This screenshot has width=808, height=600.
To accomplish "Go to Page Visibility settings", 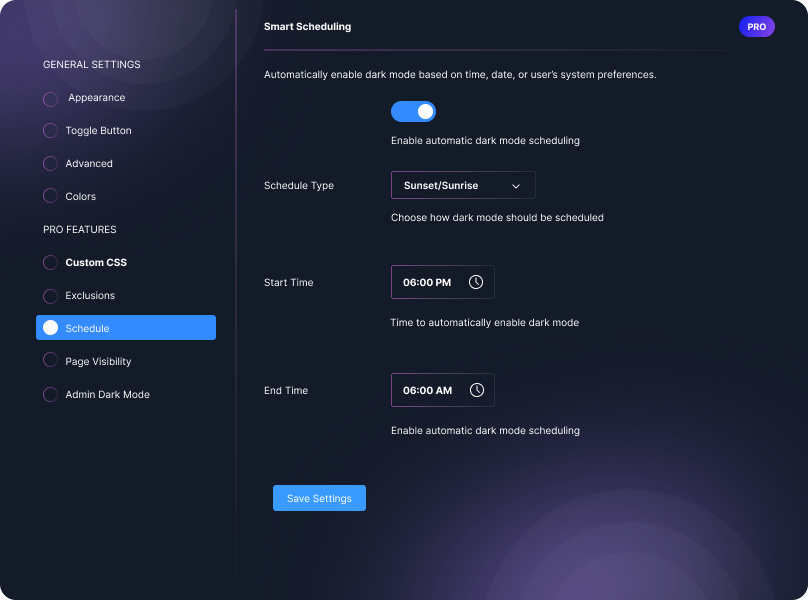I will tap(98, 362).
